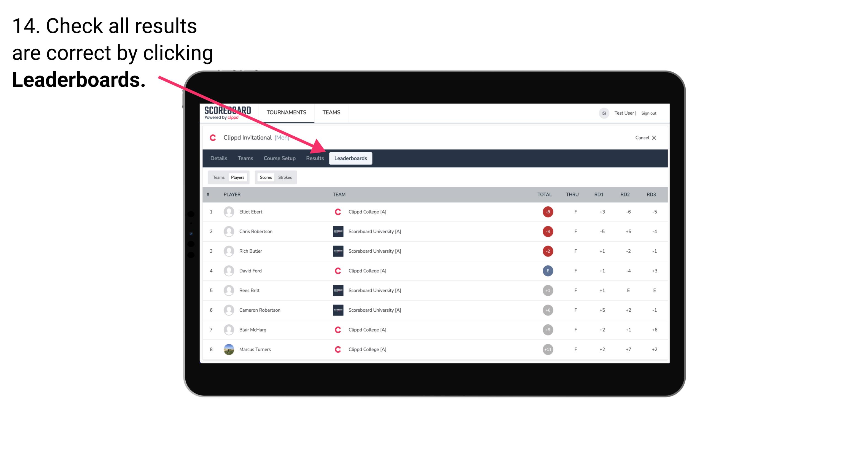Select the Details tab
The height and width of the screenshot is (467, 868).
218,159
